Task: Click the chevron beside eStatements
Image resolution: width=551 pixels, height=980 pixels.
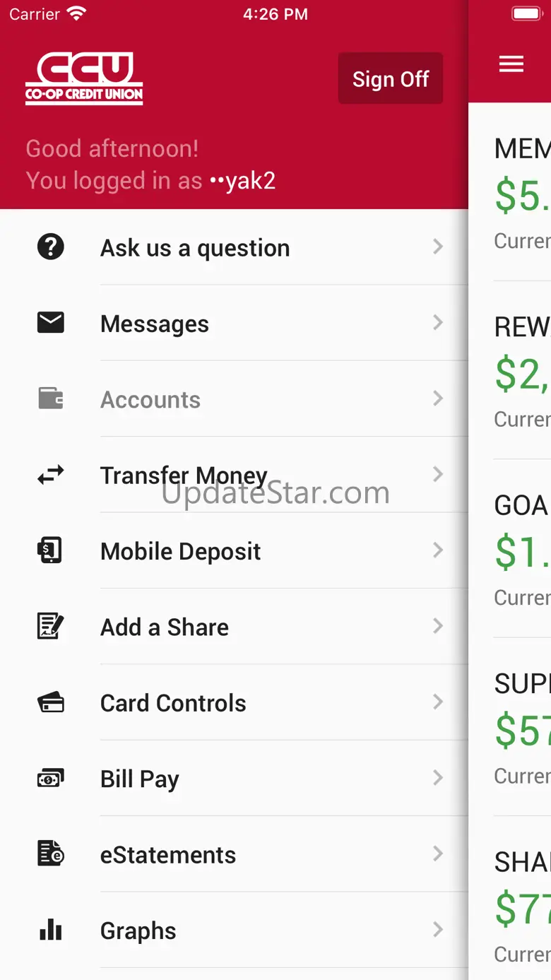Action: click(438, 854)
